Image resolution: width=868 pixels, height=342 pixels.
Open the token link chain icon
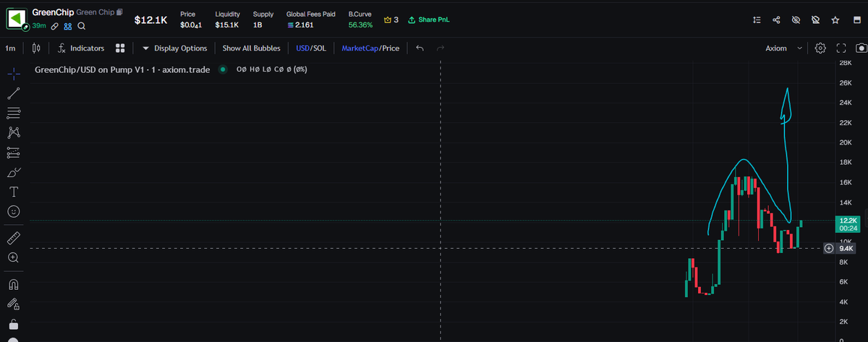click(54, 25)
